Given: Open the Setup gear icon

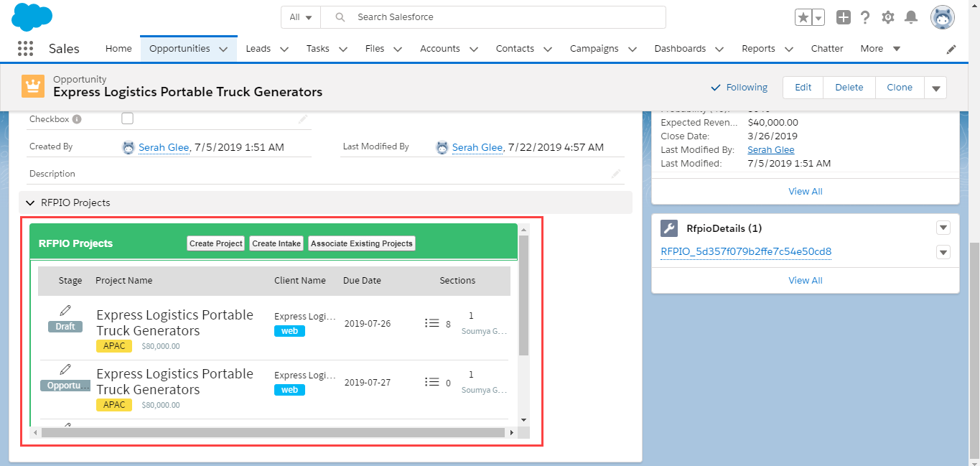Looking at the screenshot, I should coord(888,17).
